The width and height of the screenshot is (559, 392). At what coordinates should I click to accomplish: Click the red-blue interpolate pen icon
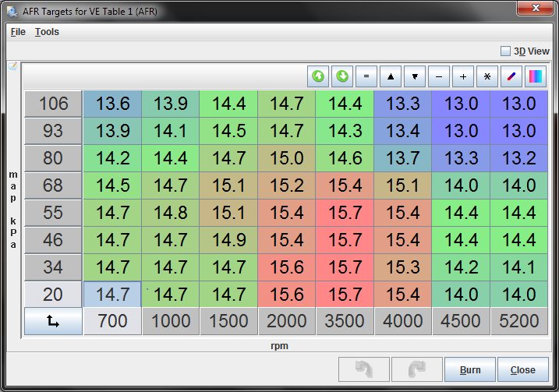tap(511, 76)
